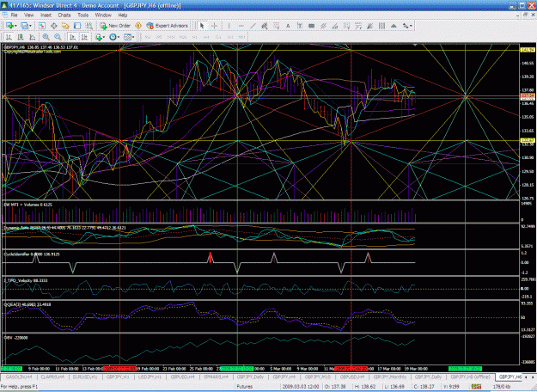Screen dimensions: 537x392
Task: Open the File menu
Action: point(14,15)
